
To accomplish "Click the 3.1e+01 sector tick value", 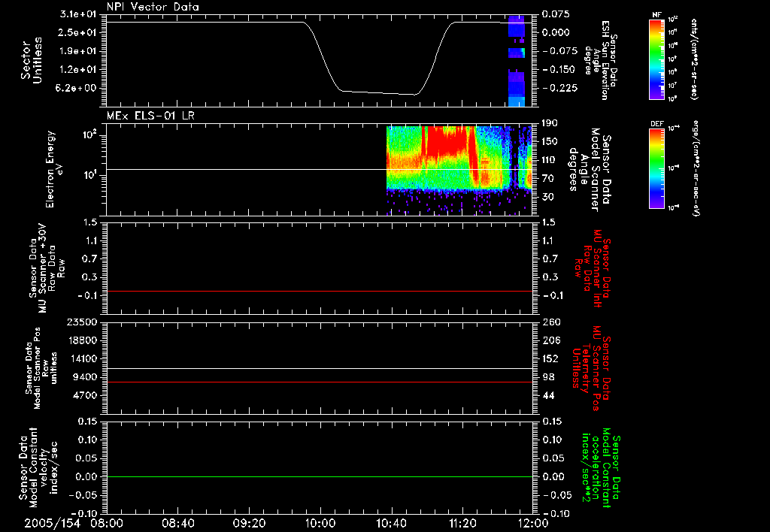I will pyautogui.click(x=78, y=14).
